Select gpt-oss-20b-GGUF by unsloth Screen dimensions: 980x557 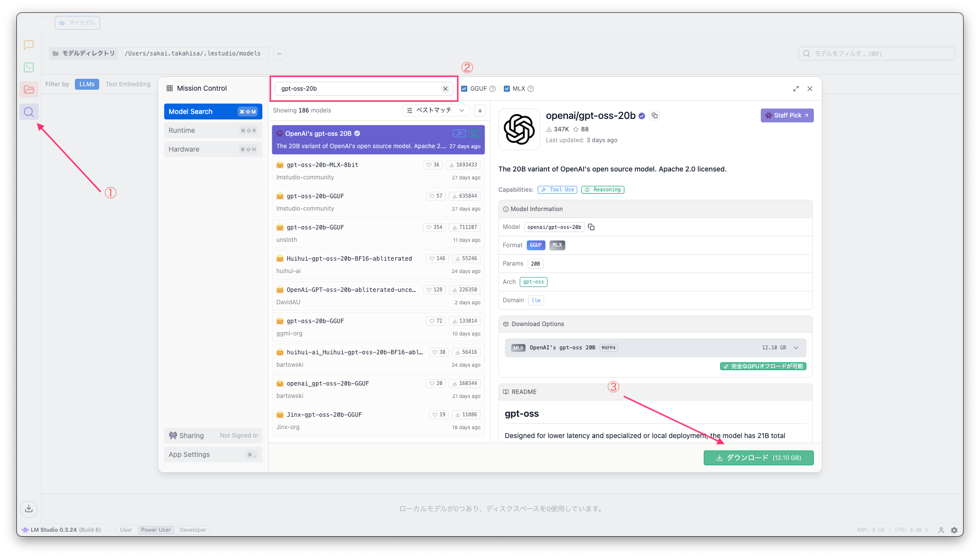pyautogui.click(x=378, y=233)
